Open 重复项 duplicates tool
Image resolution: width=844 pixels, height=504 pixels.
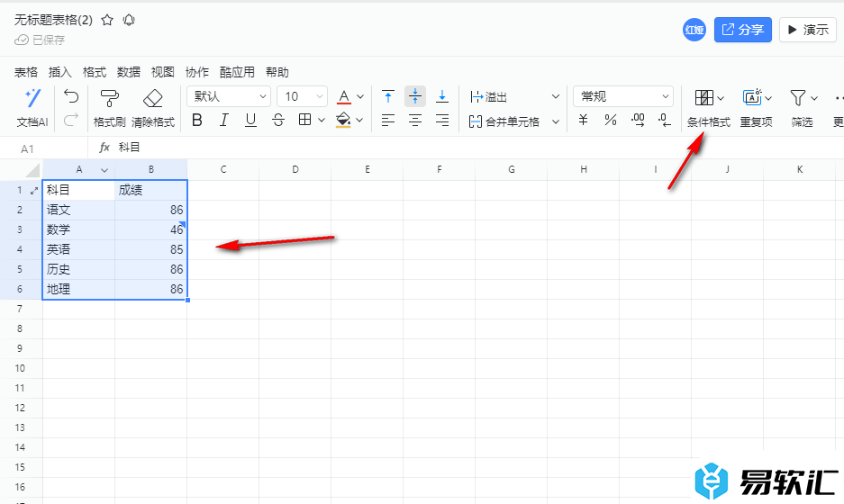757,108
